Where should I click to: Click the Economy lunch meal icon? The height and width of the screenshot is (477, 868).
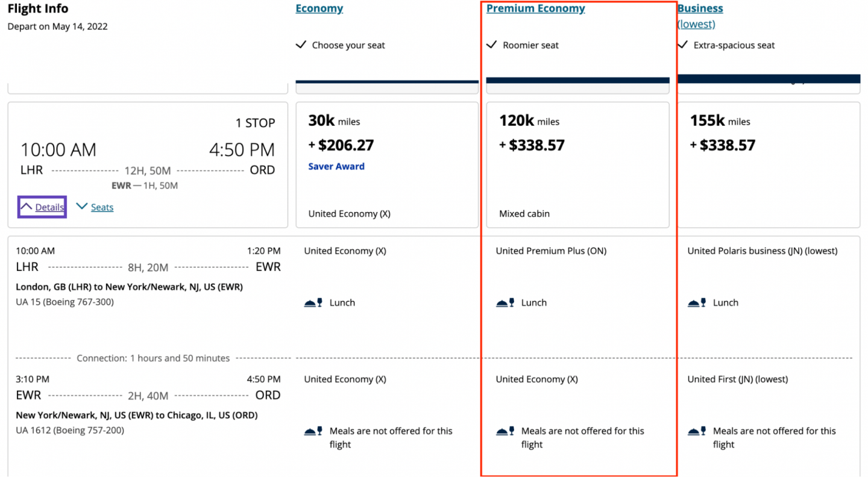[313, 302]
